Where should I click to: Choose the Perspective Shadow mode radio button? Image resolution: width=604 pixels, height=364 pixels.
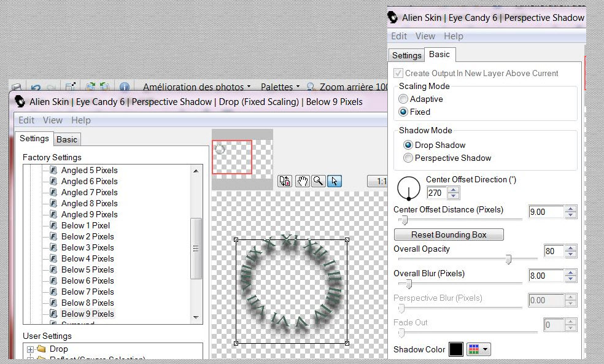(x=408, y=158)
